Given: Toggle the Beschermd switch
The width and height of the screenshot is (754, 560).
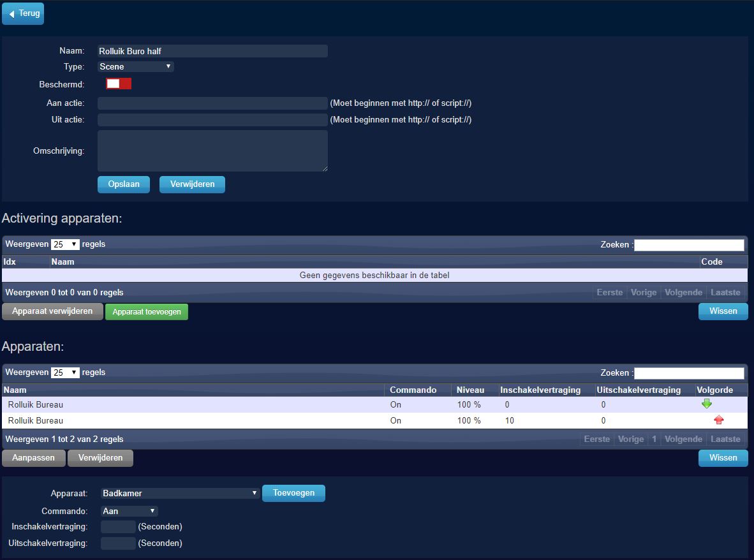Looking at the screenshot, I should pos(118,84).
